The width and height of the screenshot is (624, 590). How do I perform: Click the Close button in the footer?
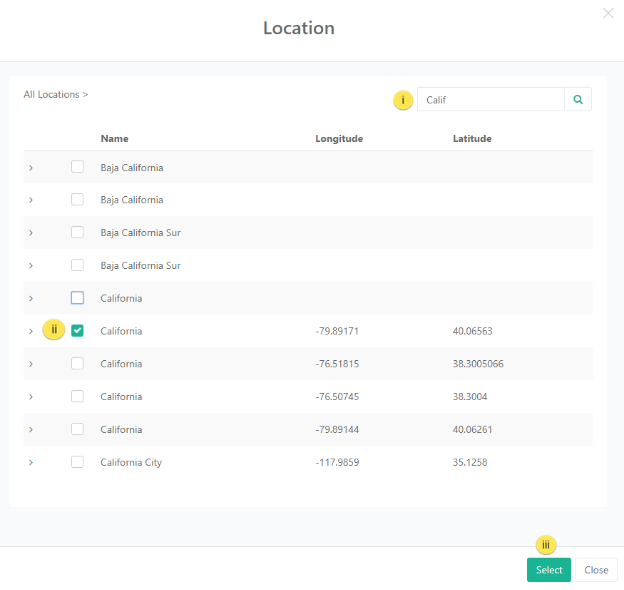point(596,570)
